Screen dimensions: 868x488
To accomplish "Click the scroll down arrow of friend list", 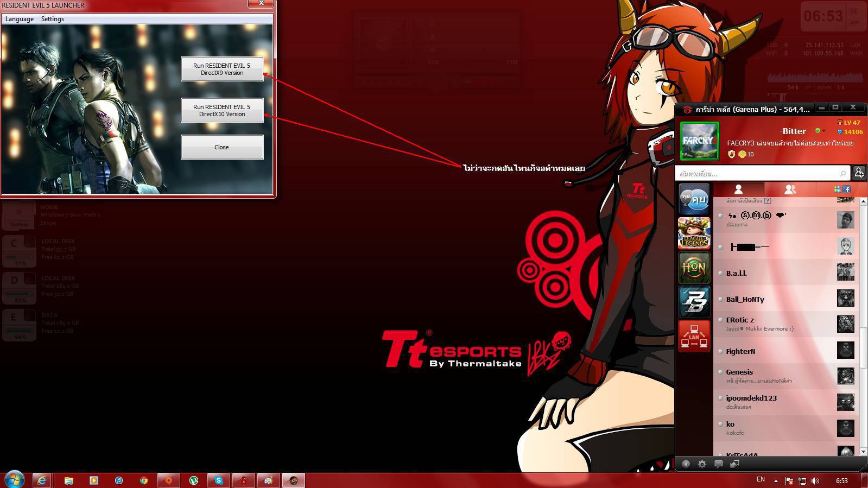I will click(863, 451).
